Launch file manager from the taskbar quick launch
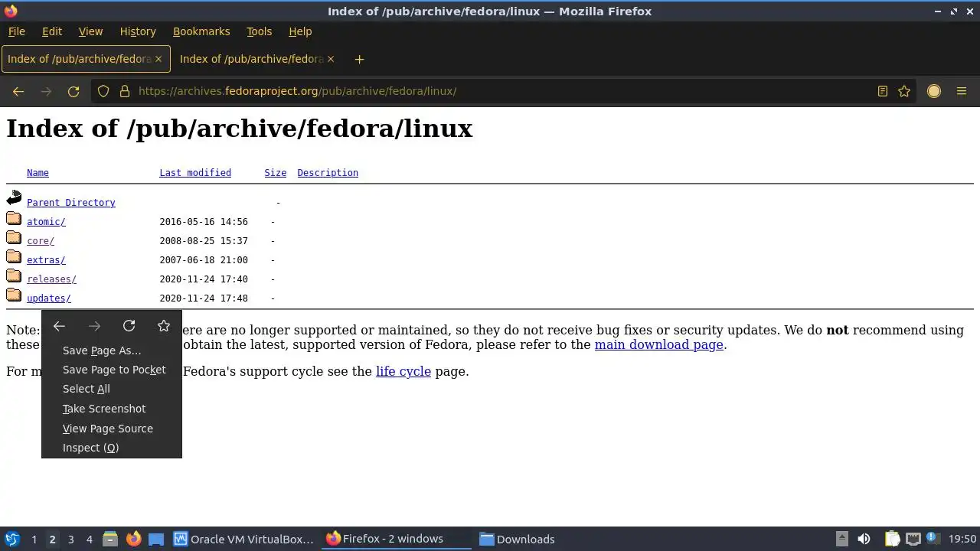The image size is (980, 551). [x=110, y=539]
